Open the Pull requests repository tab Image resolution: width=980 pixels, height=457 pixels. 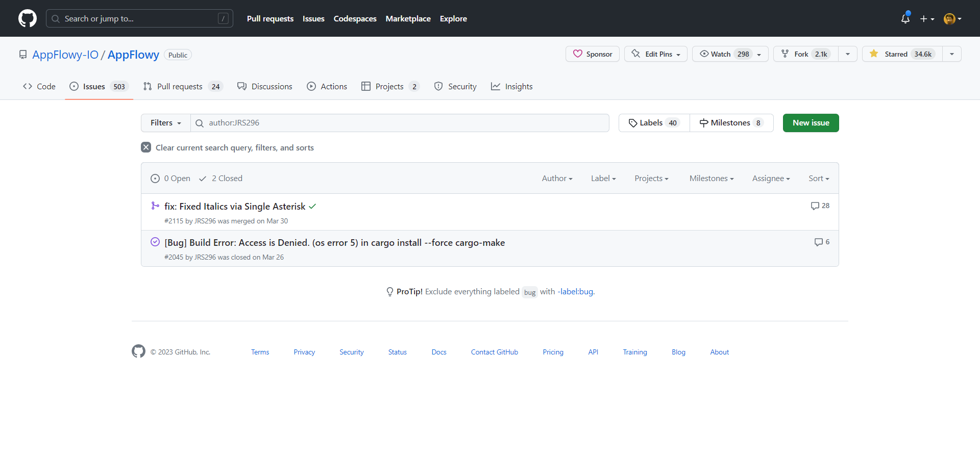point(183,87)
